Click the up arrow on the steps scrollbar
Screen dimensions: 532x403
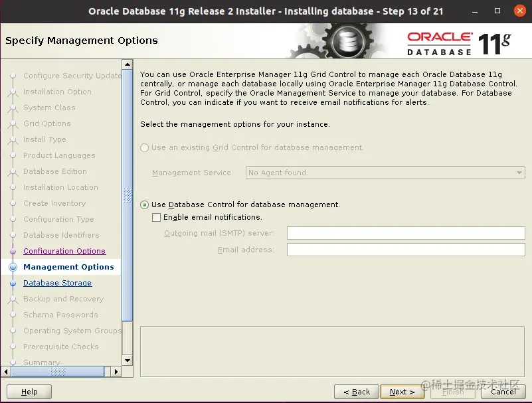tap(128, 64)
